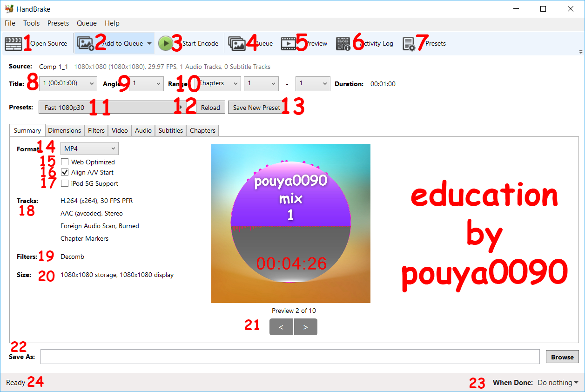Click the Save As path field
585x392 pixels.
pyautogui.click(x=290, y=357)
